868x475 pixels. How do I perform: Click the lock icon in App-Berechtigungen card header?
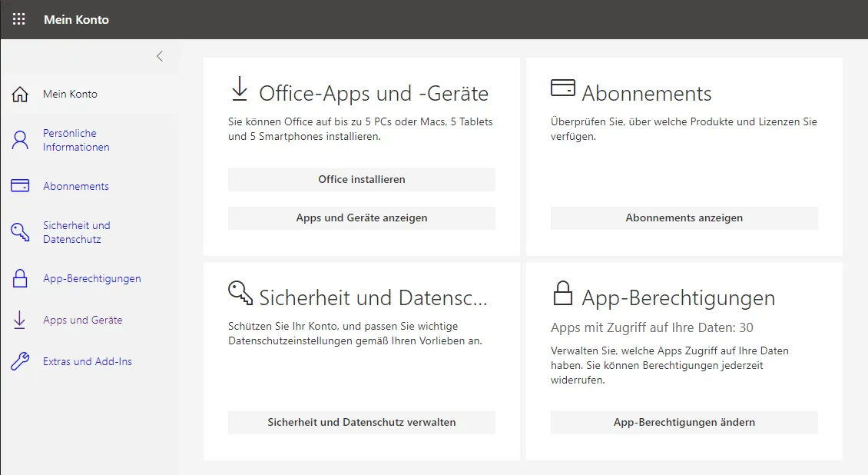point(563,294)
